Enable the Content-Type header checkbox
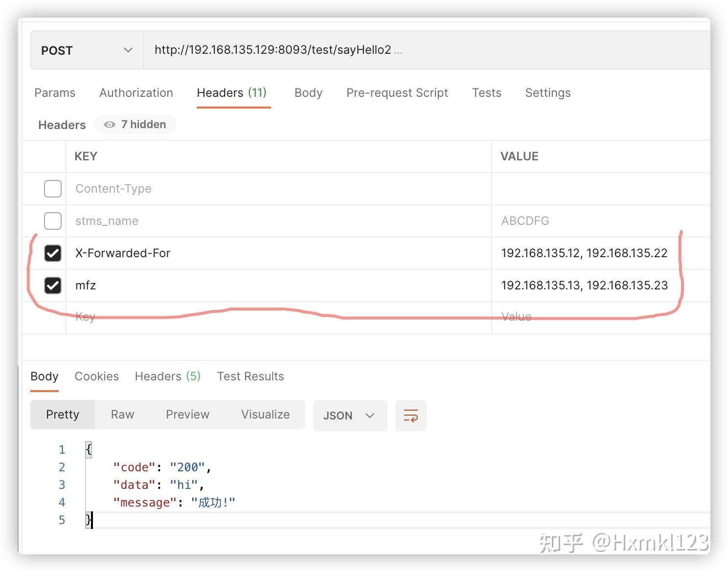Screen dimensions: 728x572 pos(52,189)
